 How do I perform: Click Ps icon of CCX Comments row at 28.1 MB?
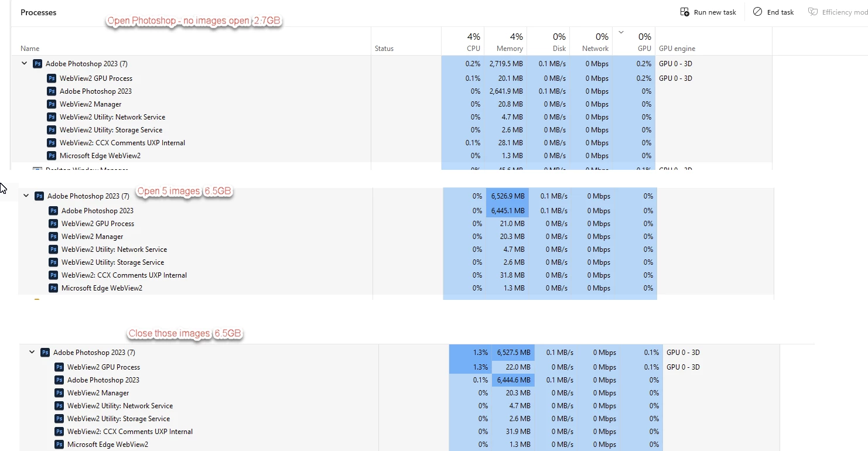[52, 143]
